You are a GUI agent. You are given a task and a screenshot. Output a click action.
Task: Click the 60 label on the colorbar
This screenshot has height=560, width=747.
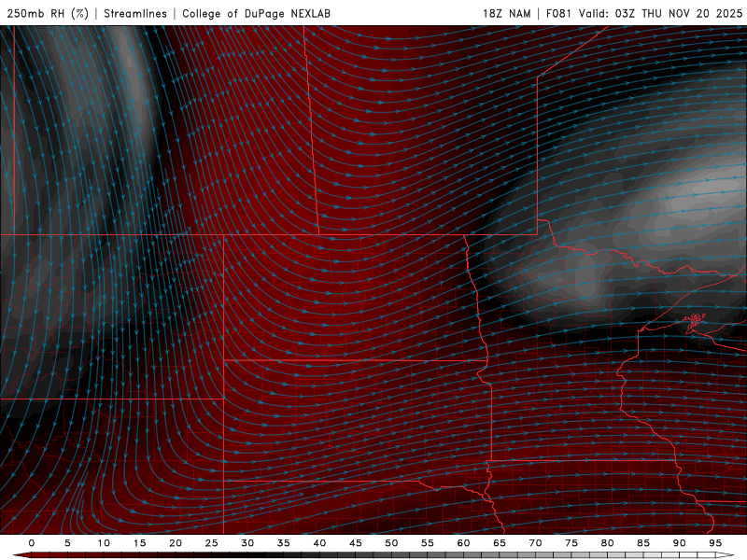tap(463, 543)
